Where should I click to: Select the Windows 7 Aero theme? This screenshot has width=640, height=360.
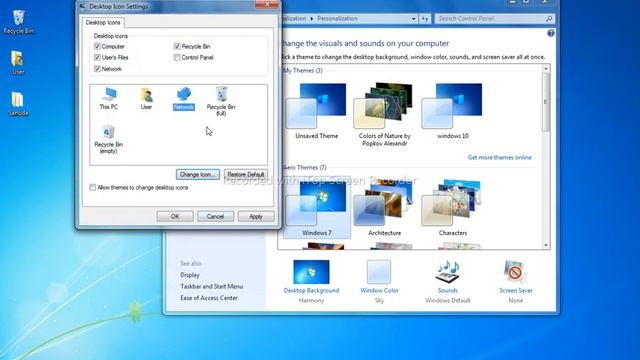click(x=316, y=208)
